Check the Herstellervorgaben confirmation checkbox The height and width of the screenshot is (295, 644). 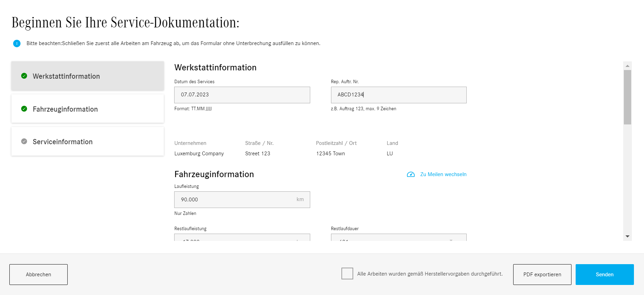pyautogui.click(x=347, y=274)
